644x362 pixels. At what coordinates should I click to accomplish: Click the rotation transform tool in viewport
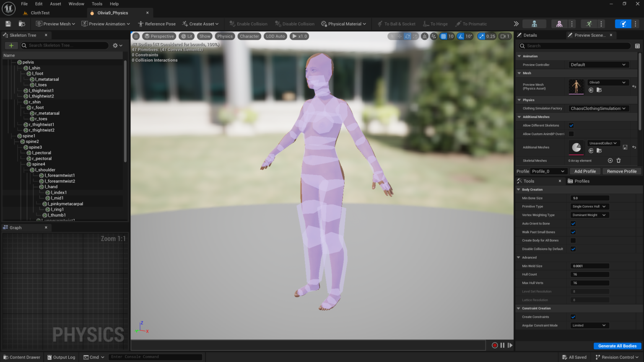[x=408, y=36]
